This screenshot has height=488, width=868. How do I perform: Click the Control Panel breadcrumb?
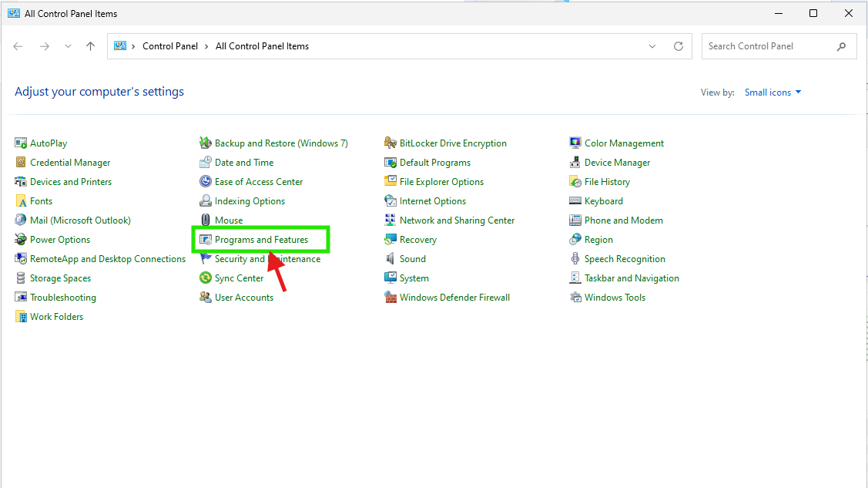click(x=170, y=46)
